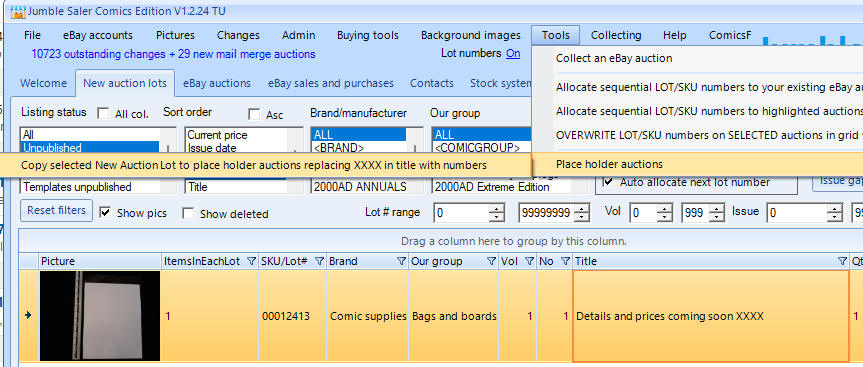Toggle the Show deleted checkbox
The height and width of the screenshot is (367, 863).
[x=188, y=213]
